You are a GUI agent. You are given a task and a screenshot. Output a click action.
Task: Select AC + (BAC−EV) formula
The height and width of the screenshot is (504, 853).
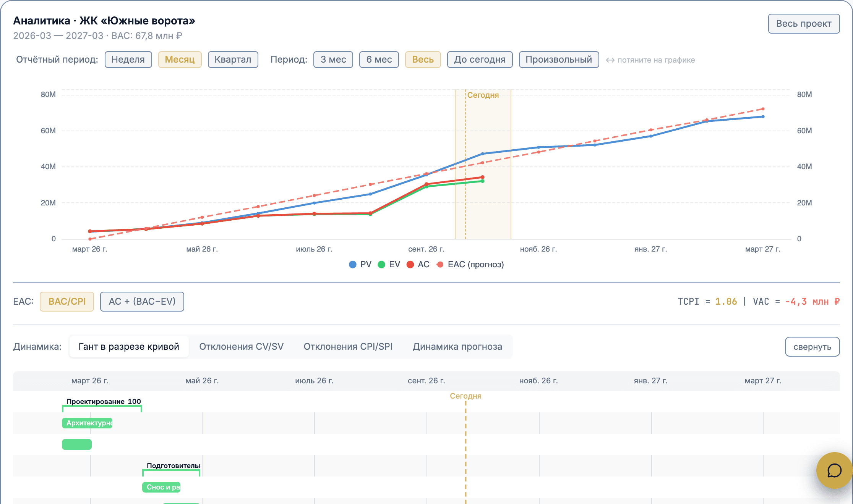tap(142, 302)
